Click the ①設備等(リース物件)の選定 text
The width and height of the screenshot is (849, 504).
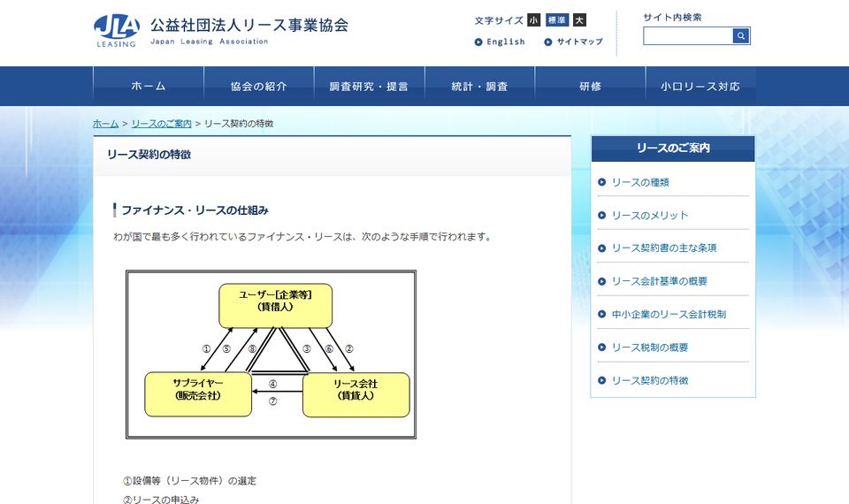189,481
